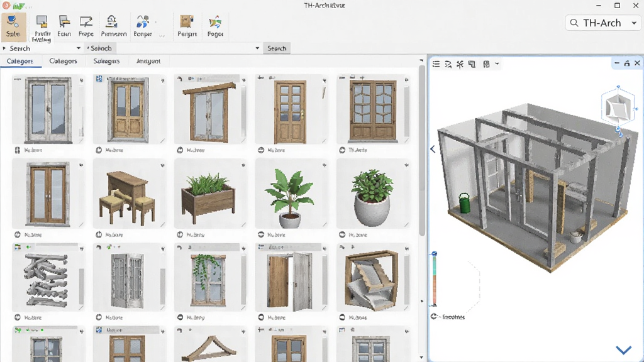
Task: Click inside the long search text field
Action: click(186, 48)
